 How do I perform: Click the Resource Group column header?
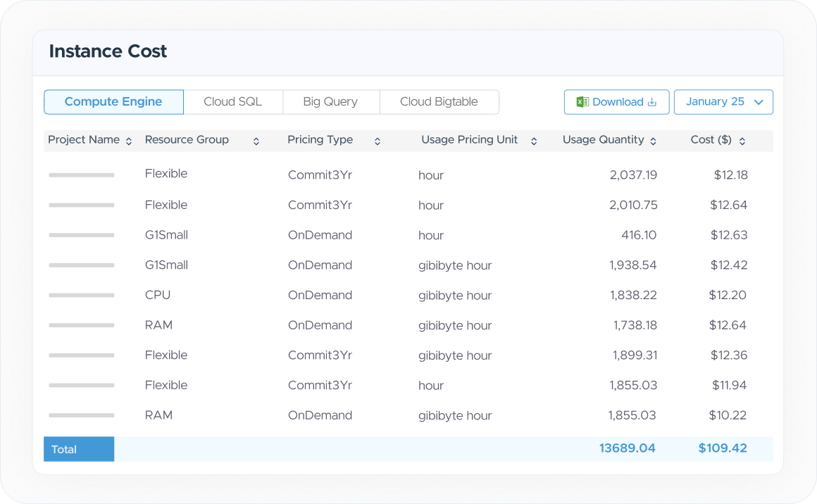187,139
